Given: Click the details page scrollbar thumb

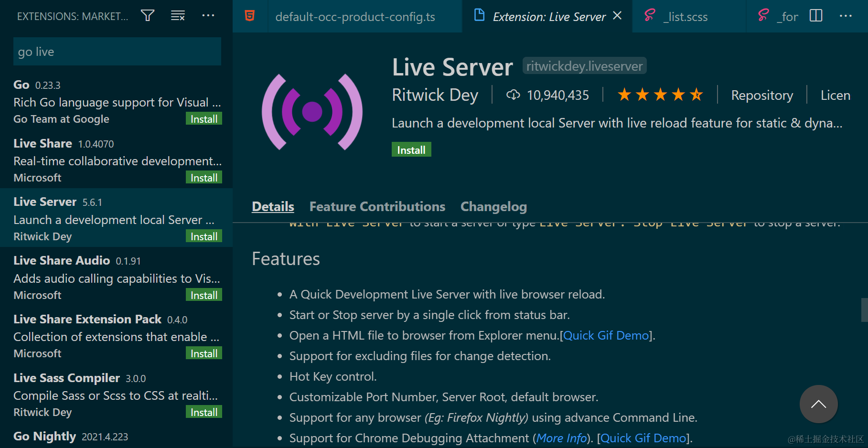Looking at the screenshot, I should (864, 310).
